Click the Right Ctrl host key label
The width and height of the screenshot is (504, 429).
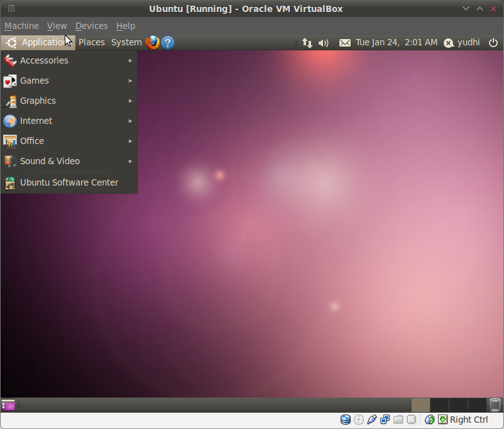click(469, 420)
